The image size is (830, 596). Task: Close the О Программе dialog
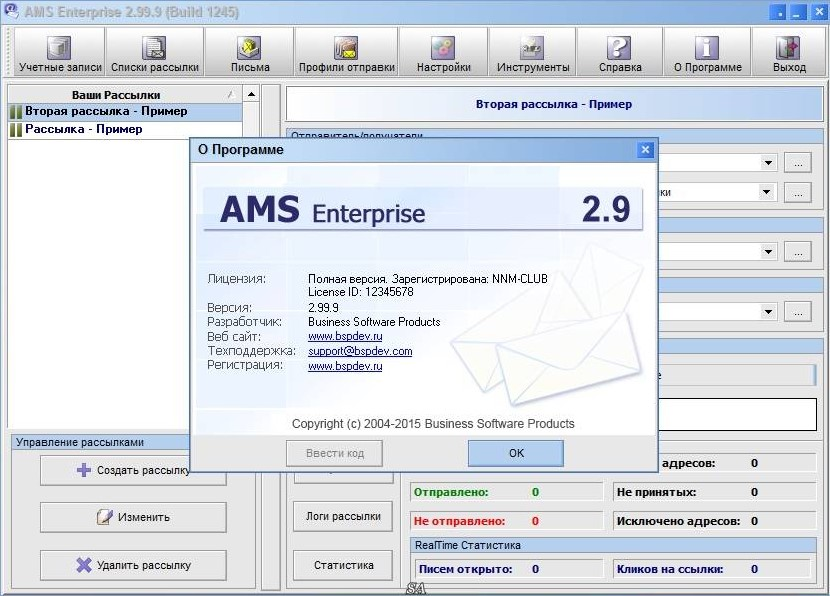(645, 150)
